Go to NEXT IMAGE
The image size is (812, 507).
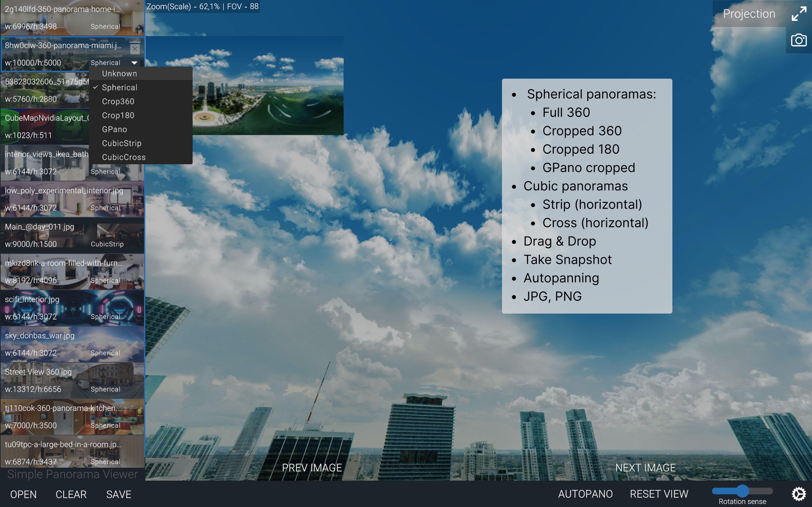[x=645, y=468]
